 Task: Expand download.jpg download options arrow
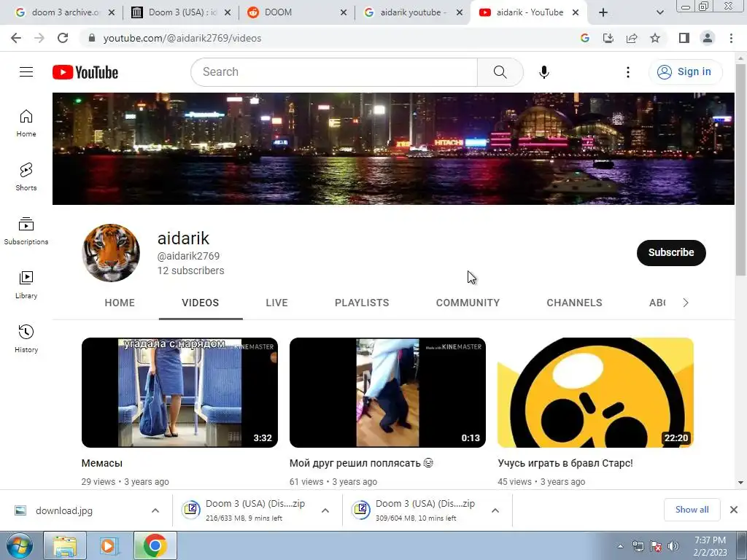click(155, 510)
